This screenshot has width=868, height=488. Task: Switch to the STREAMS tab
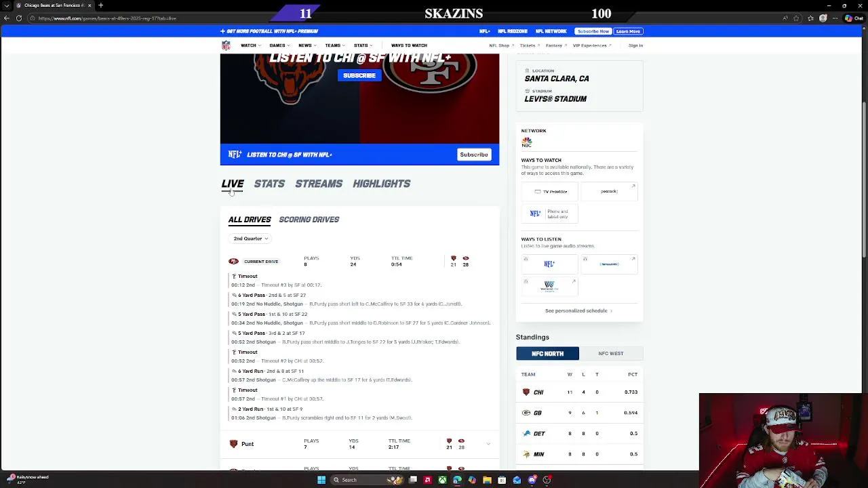319,184
